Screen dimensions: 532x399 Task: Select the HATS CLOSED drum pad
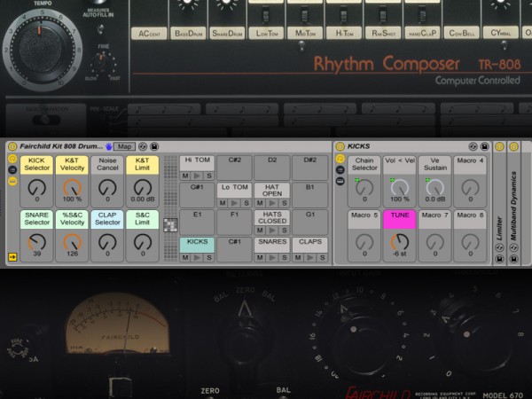click(x=271, y=217)
